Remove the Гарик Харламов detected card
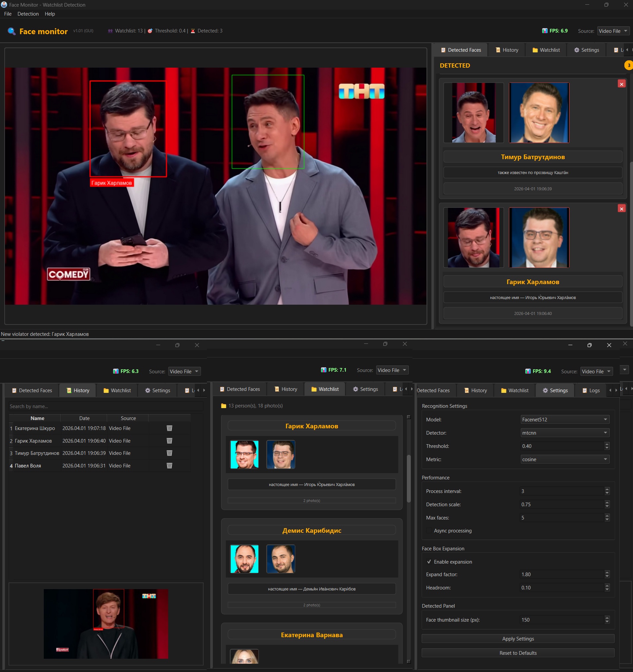The height and width of the screenshot is (672, 633). 621,209
